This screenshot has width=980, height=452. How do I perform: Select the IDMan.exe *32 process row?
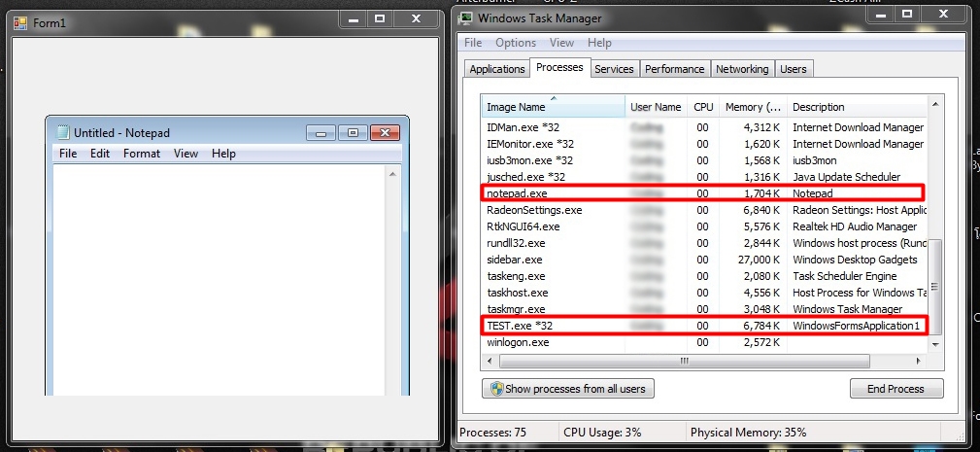(x=704, y=127)
